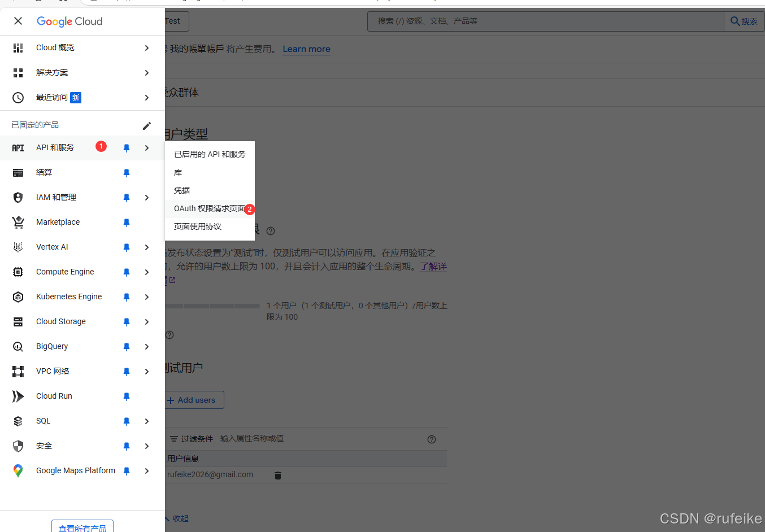The height and width of the screenshot is (532, 765).
Task: Unpin Vertex AI from pinned products
Action: [127, 247]
